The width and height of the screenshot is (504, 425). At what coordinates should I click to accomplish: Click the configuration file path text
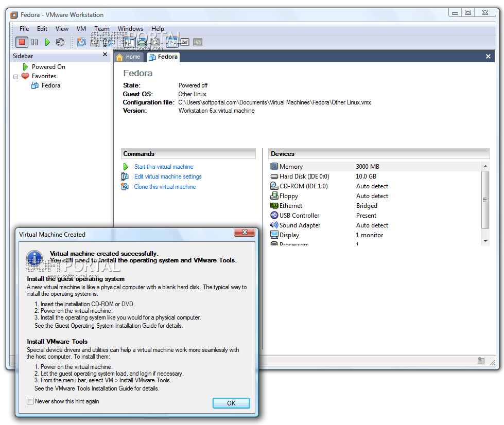click(x=274, y=102)
